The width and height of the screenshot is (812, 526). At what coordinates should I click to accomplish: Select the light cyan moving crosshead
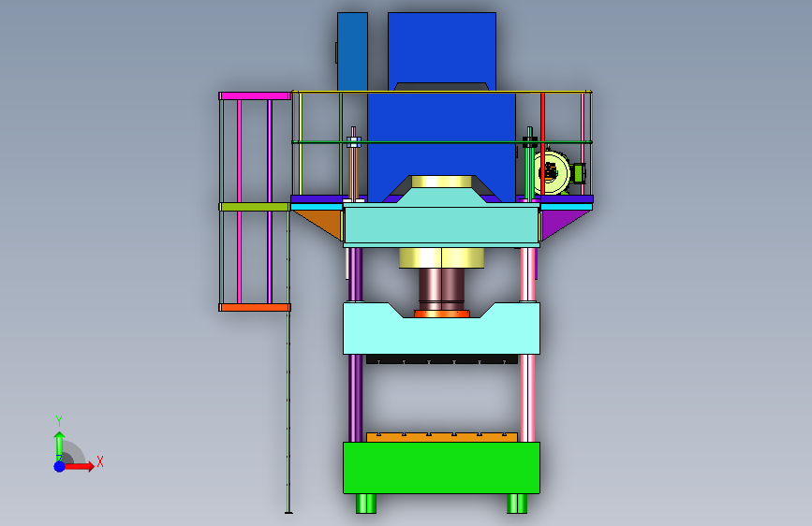click(441, 335)
